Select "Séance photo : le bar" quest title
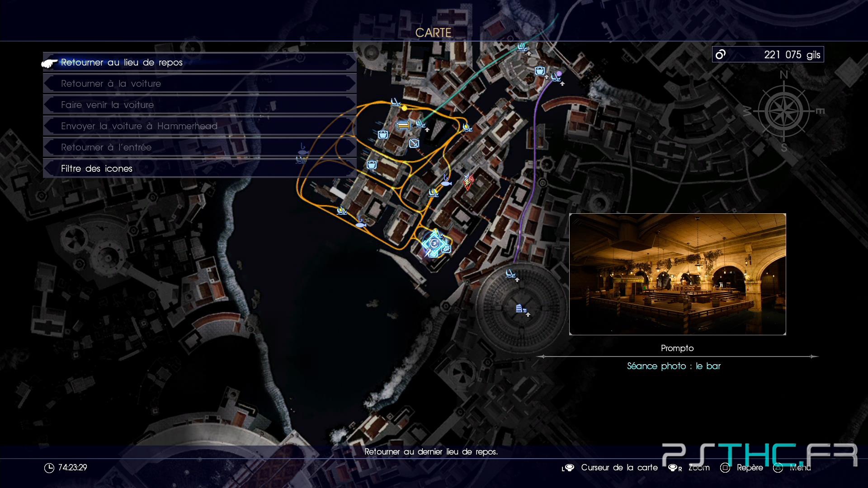This screenshot has width=868, height=488. tap(674, 366)
